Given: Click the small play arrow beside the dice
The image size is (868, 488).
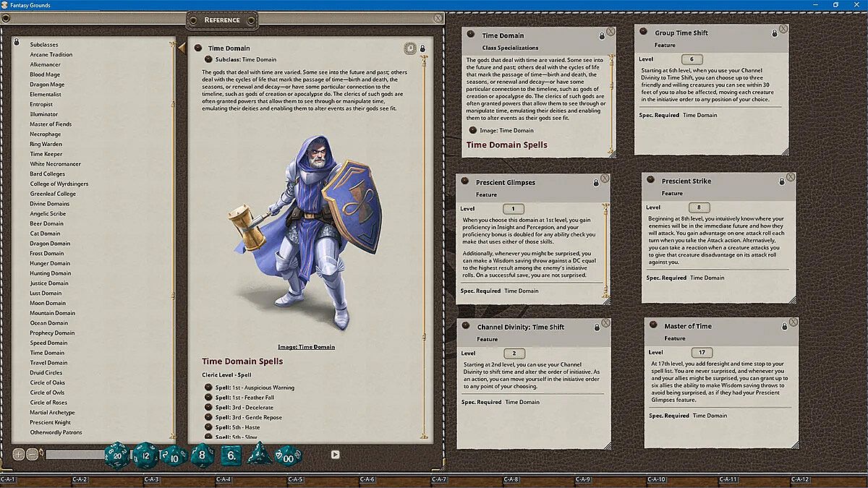Looking at the screenshot, I should pyautogui.click(x=335, y=455).
